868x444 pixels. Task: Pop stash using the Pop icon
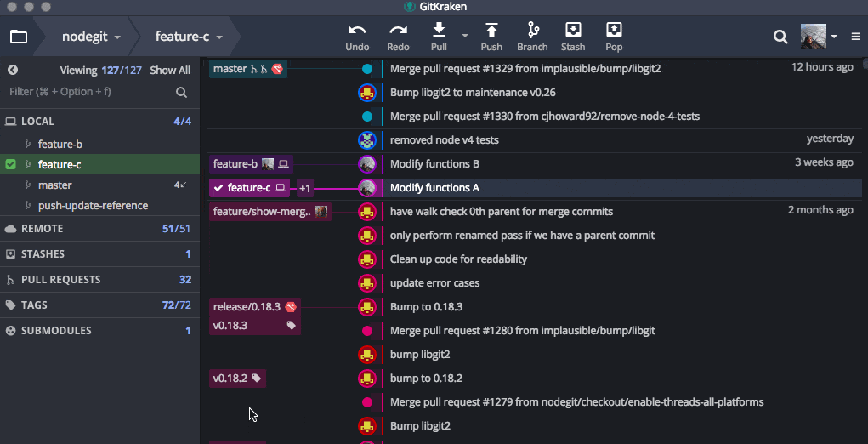[614, 30]
